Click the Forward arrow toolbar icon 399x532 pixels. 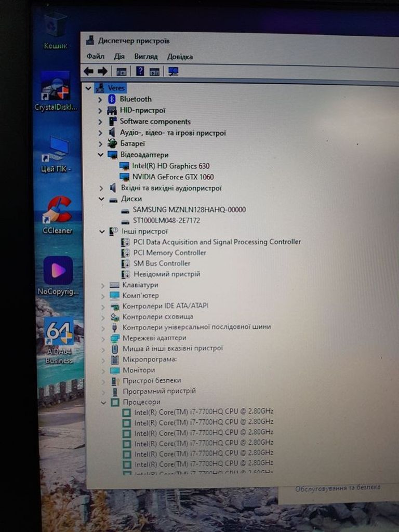click(x=102, y=71)
